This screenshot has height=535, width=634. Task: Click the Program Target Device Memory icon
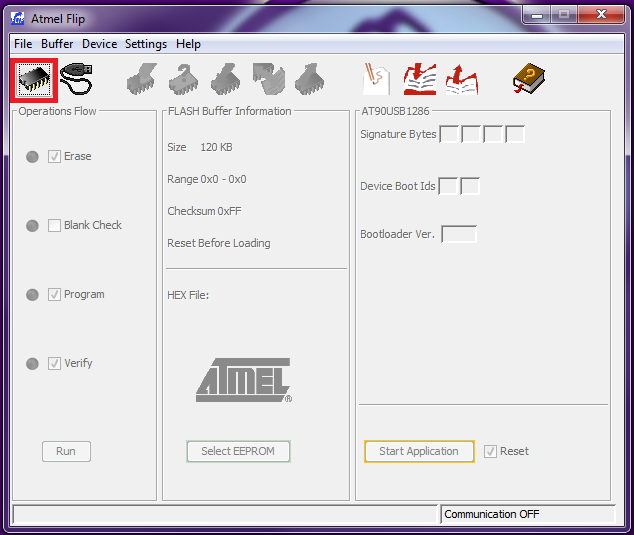pyautogui.click(x=226, y=79)
